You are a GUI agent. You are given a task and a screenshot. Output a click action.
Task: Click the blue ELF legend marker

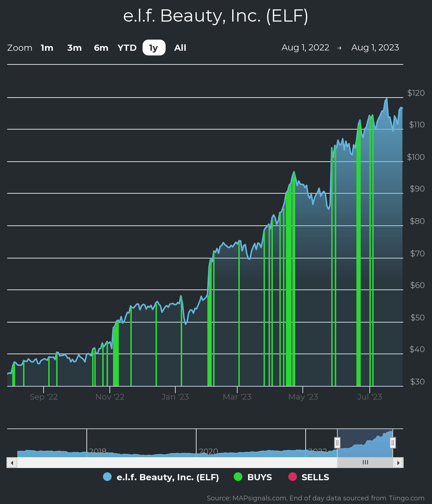(107, 477)
